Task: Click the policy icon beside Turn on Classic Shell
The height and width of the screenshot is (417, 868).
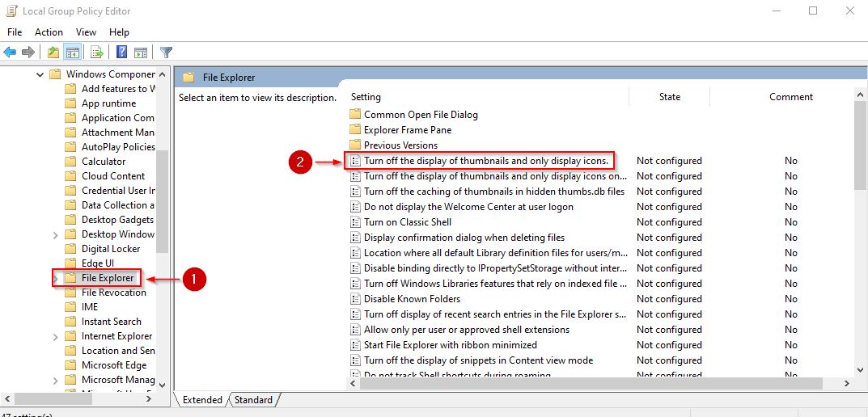Action: [x=355, y=222]
